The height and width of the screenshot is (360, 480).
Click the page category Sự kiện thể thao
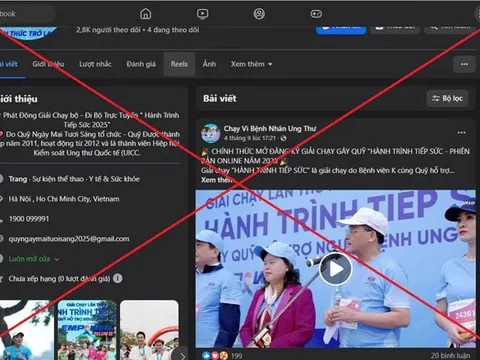click(58, 179)
